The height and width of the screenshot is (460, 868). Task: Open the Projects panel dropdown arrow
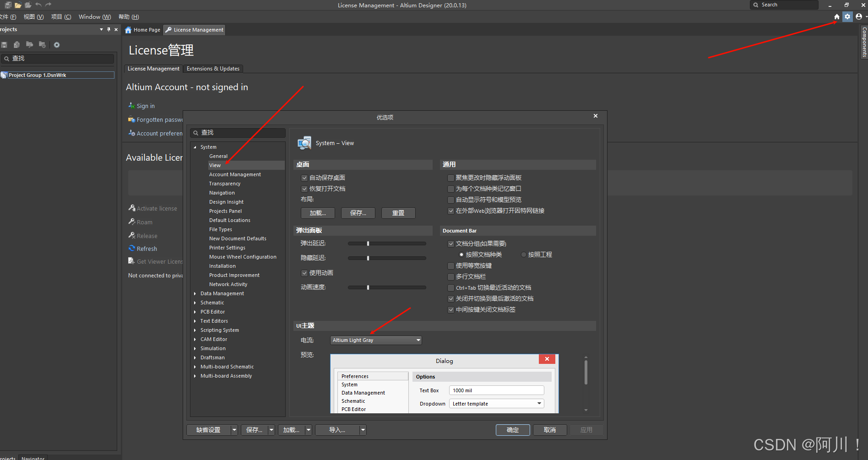pos(101,29)
